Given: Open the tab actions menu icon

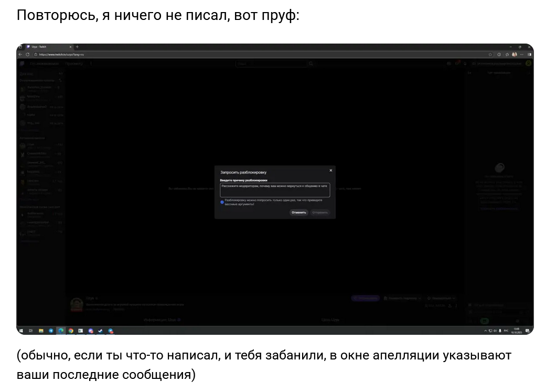Looking at the screenshot, I should tap(20, 47).
